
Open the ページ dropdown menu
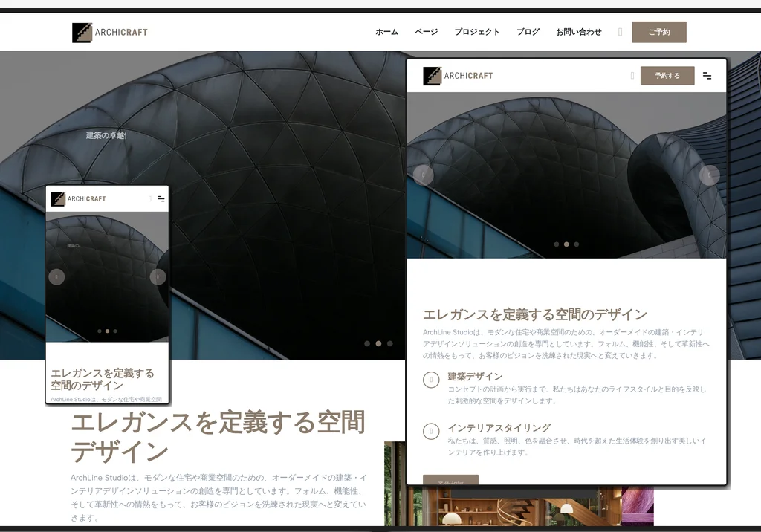pyautogui.click(x=424, y=32)
